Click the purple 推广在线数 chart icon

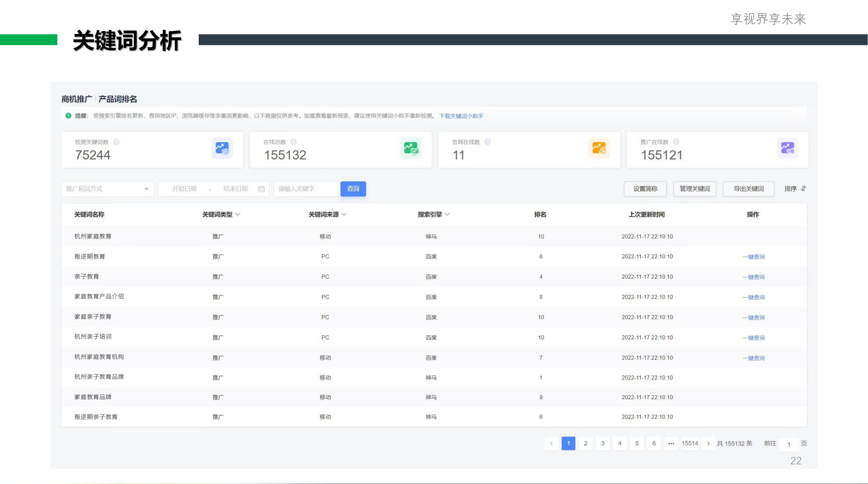[787, 148]
